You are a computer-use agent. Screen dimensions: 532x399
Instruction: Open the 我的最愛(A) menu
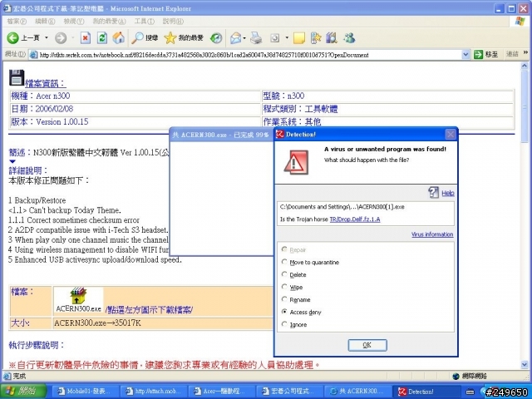[109, 22]
